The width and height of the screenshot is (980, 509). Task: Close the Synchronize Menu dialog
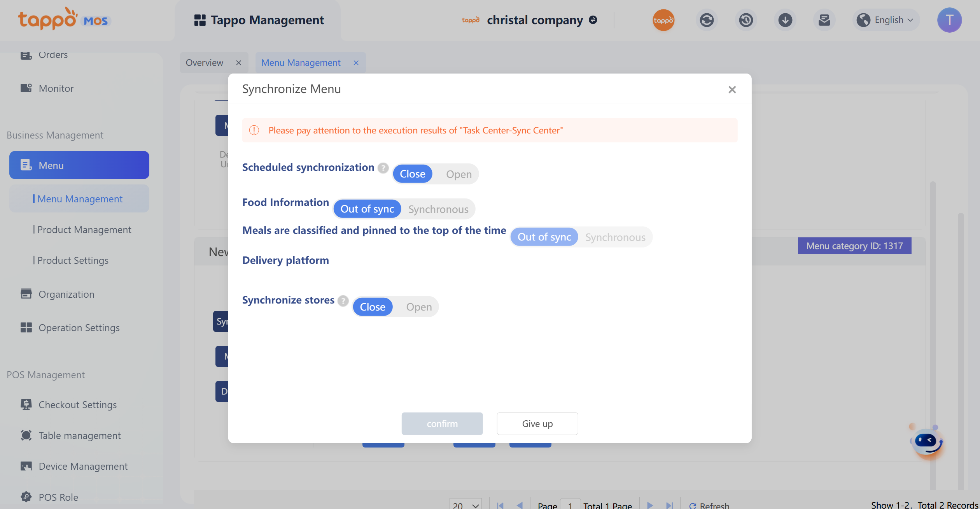732,90
